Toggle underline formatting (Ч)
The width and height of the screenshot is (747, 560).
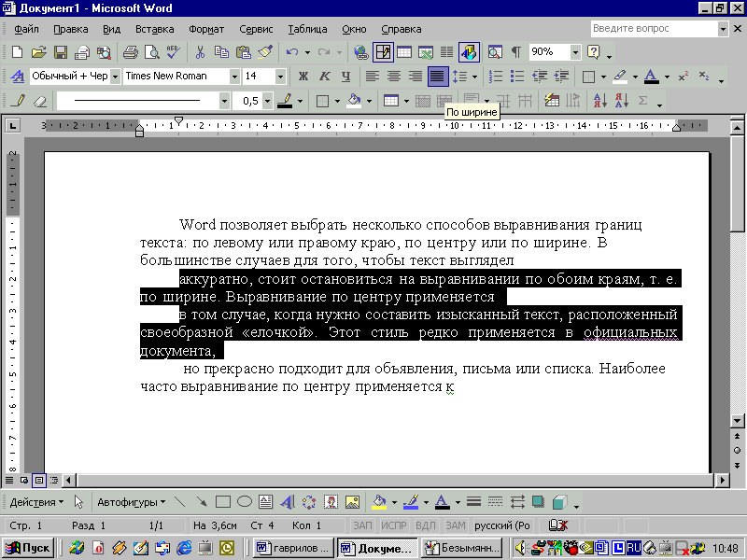point(345,77)
